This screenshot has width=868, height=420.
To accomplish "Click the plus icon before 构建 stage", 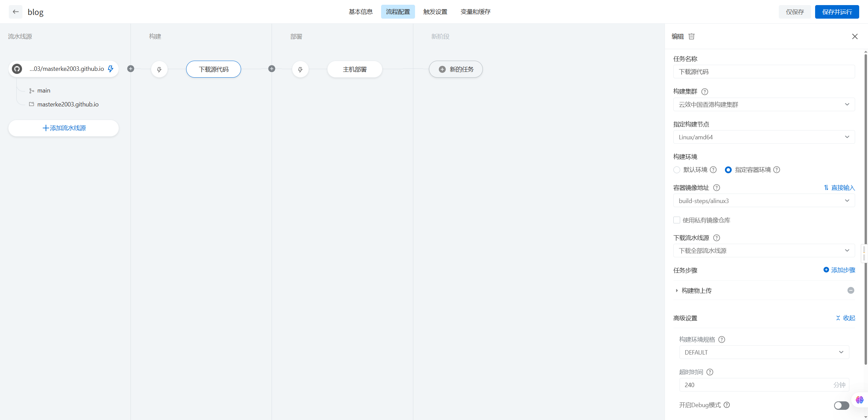I will tap(131, 69).
